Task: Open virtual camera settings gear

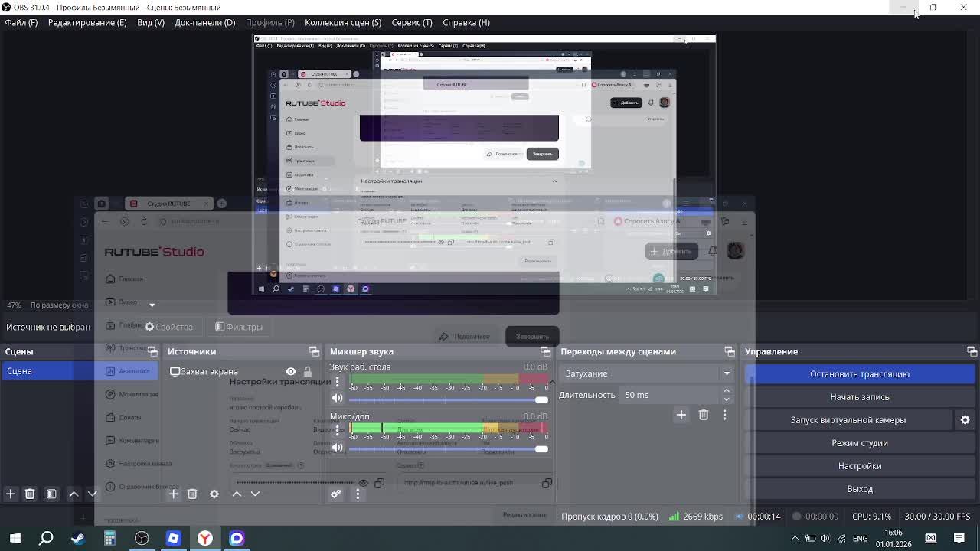Action: (x=965, y=420)
